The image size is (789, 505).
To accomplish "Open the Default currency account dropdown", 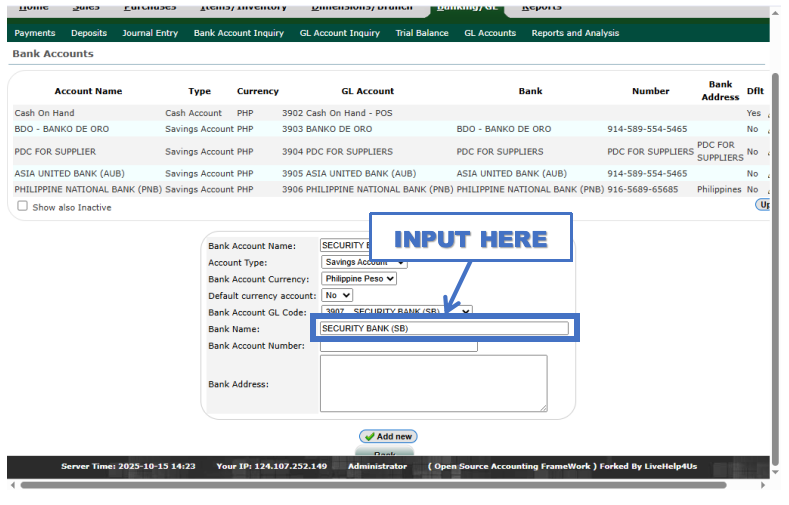I will point(337,296).
